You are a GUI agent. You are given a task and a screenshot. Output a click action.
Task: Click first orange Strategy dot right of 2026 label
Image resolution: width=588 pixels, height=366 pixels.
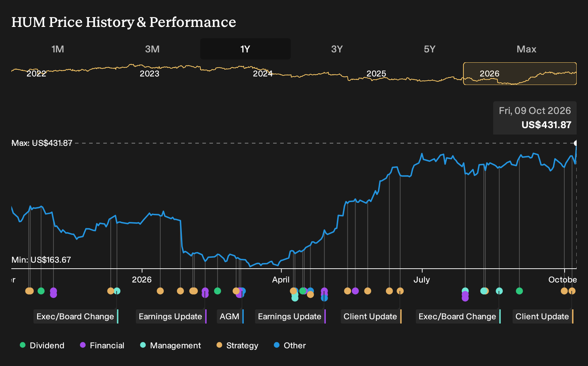pyautogui.click(x=160, y=291)
